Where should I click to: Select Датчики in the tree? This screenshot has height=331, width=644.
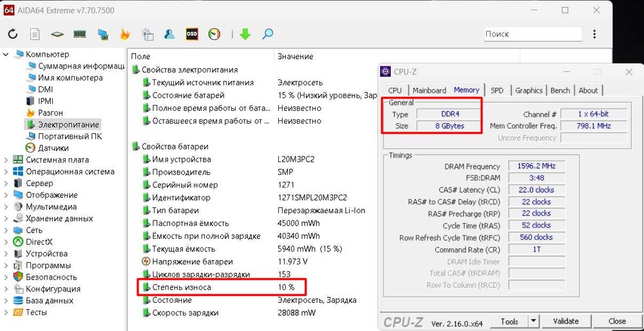pos(53,148)
